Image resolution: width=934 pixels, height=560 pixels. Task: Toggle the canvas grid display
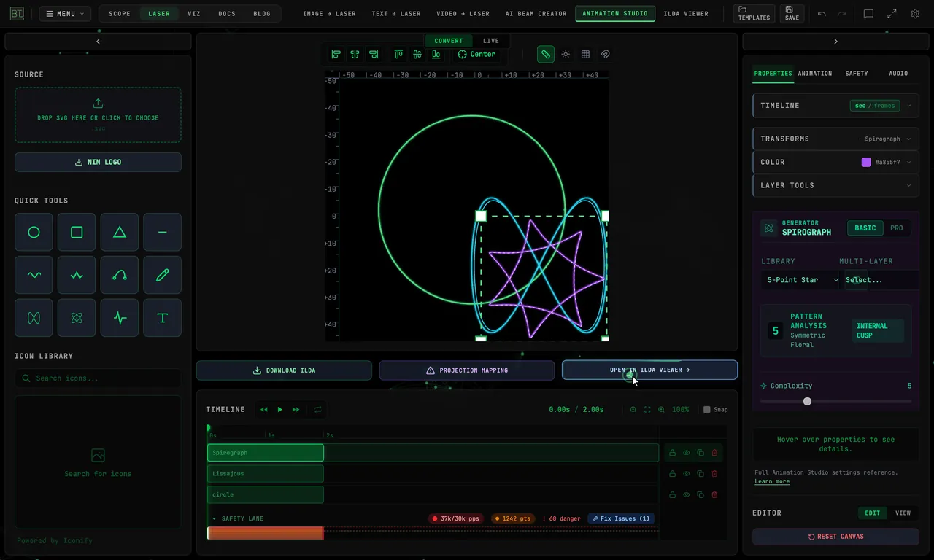tap(585, 54)
